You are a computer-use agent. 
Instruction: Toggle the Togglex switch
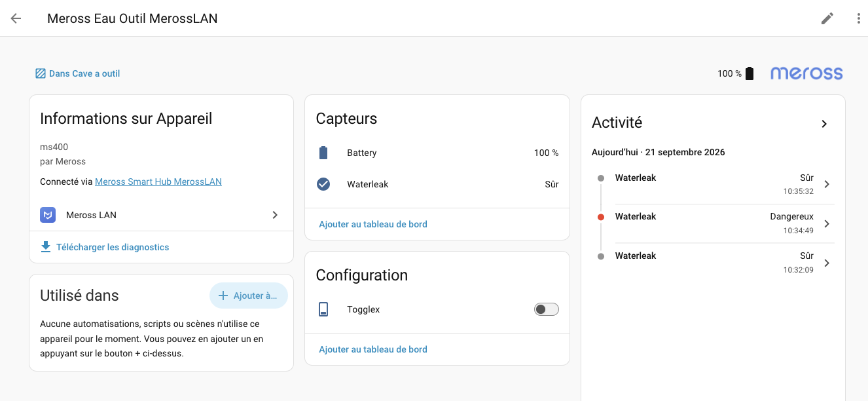tap(547, 309)
